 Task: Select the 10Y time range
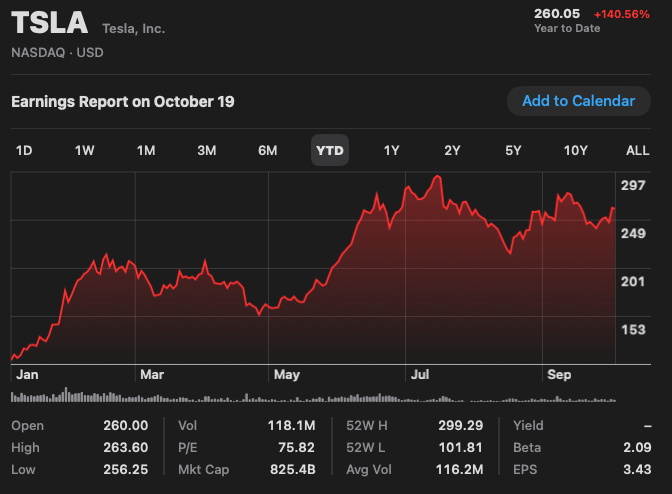click(576, 150)
